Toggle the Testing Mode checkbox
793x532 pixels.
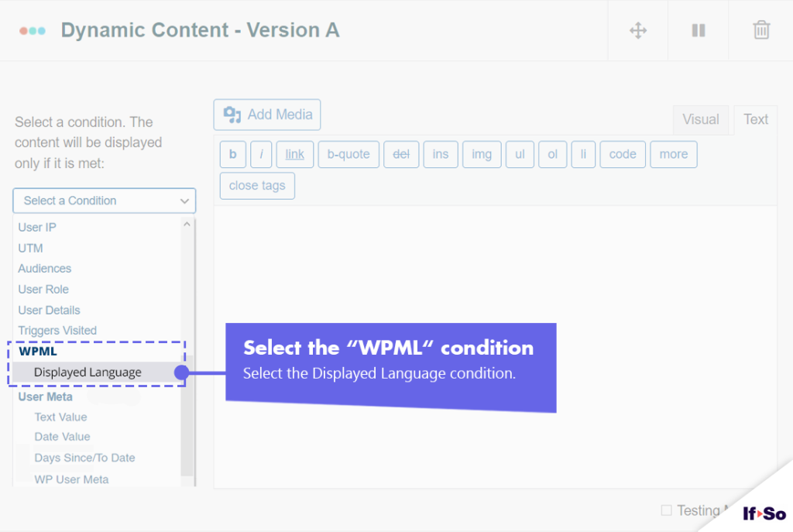pyautogui.click(x=666, y=510)
